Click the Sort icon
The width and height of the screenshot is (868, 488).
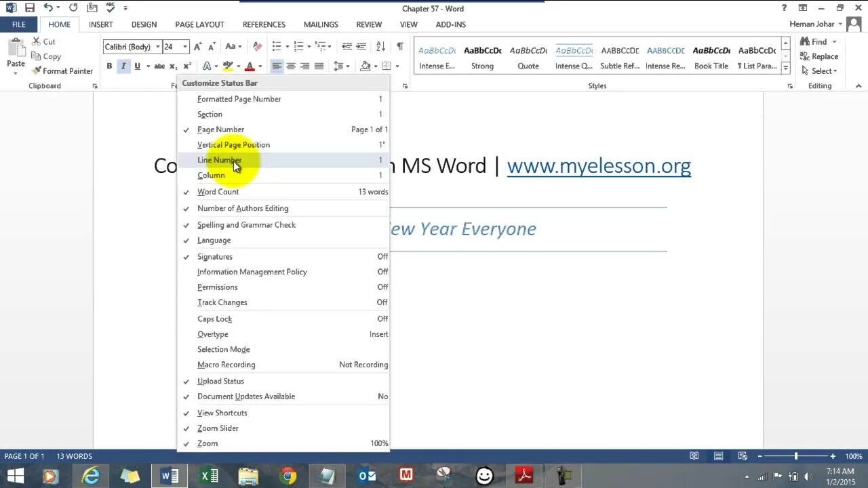(x=380, y=47)
